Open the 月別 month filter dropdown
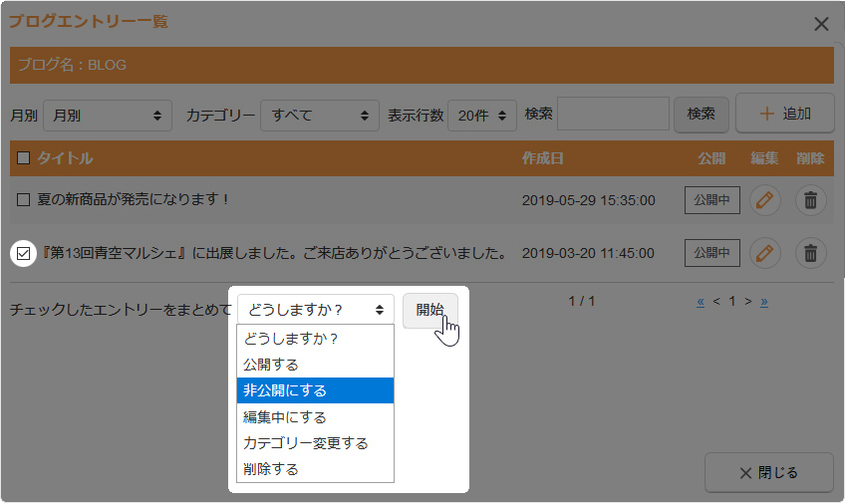 (x=108, y=116)
